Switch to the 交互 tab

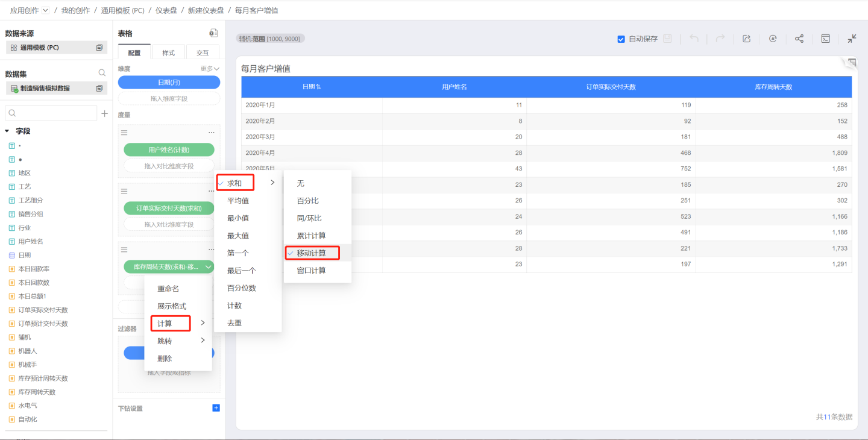point(203,53)
